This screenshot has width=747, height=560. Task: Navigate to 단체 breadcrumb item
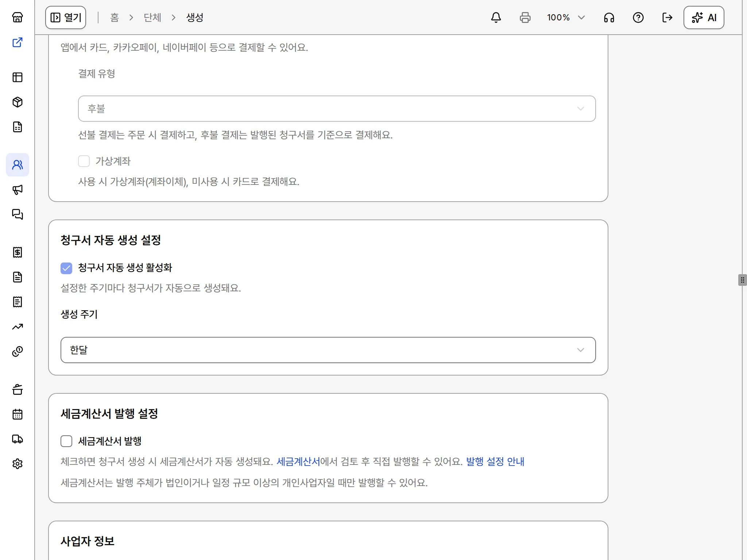(152, 17)
